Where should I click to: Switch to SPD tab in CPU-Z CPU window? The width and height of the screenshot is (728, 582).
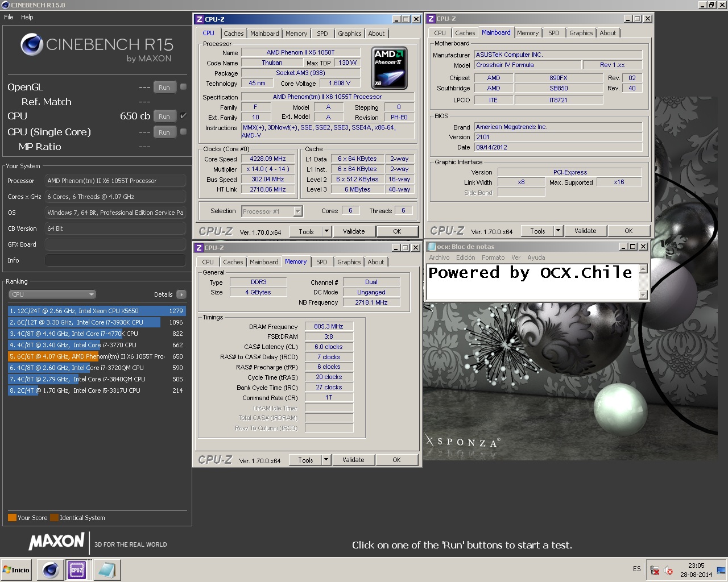pyautogui.click(x=322, y=34)
